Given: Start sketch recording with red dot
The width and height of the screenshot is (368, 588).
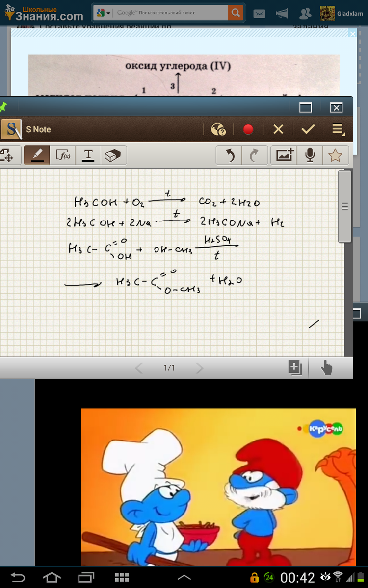Looking at the screenshot, I should pos(248,129).
